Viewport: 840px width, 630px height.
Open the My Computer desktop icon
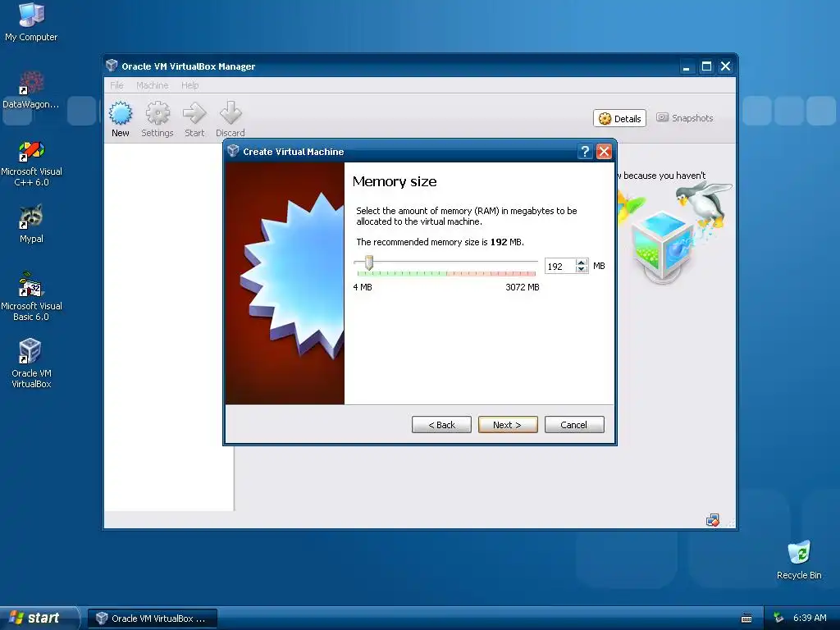31,22
